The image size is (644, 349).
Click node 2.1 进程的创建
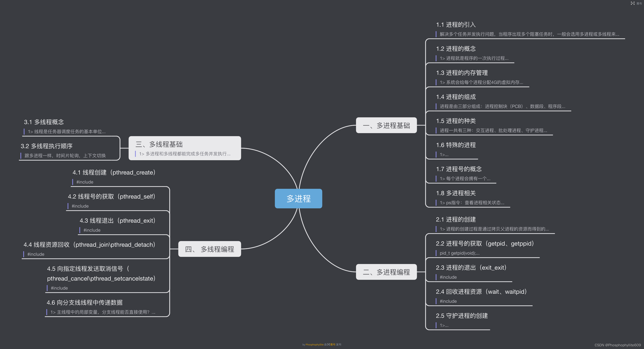point(456,219)
